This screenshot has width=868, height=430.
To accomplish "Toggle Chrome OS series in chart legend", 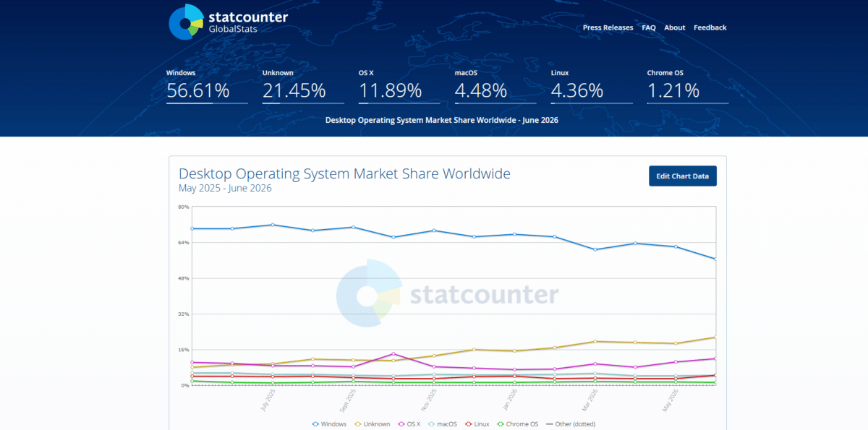I will 518,424.
